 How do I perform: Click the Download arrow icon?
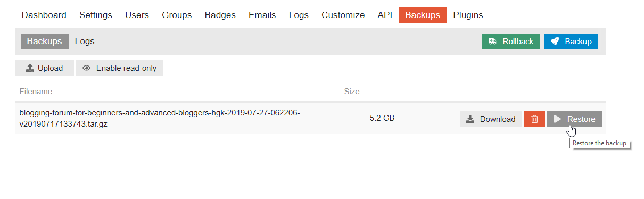[470, 119]
